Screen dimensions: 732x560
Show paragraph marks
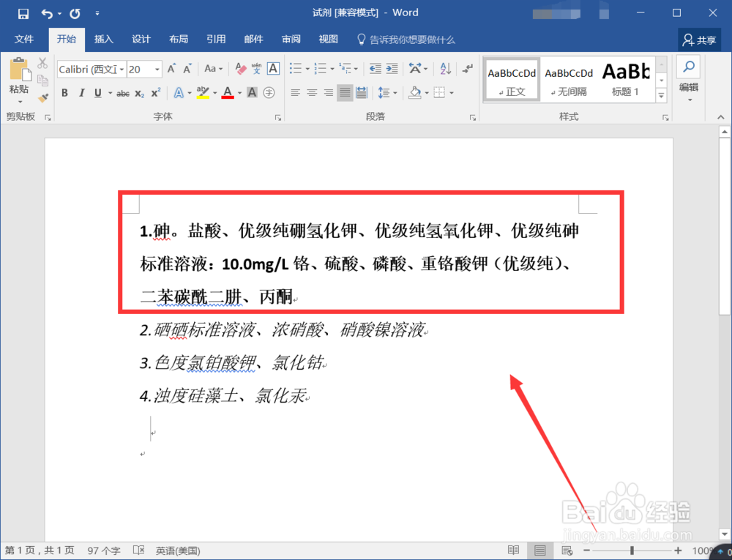pyautogui.click(x=467, y=70)
